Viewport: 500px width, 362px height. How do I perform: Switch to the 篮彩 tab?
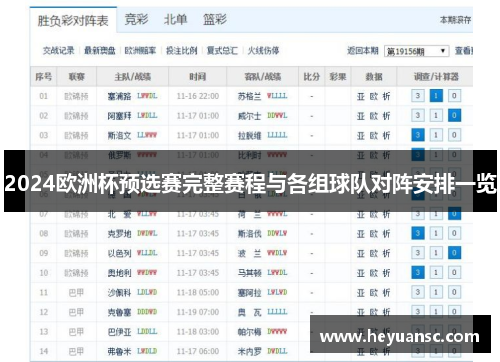pos(215,19)
